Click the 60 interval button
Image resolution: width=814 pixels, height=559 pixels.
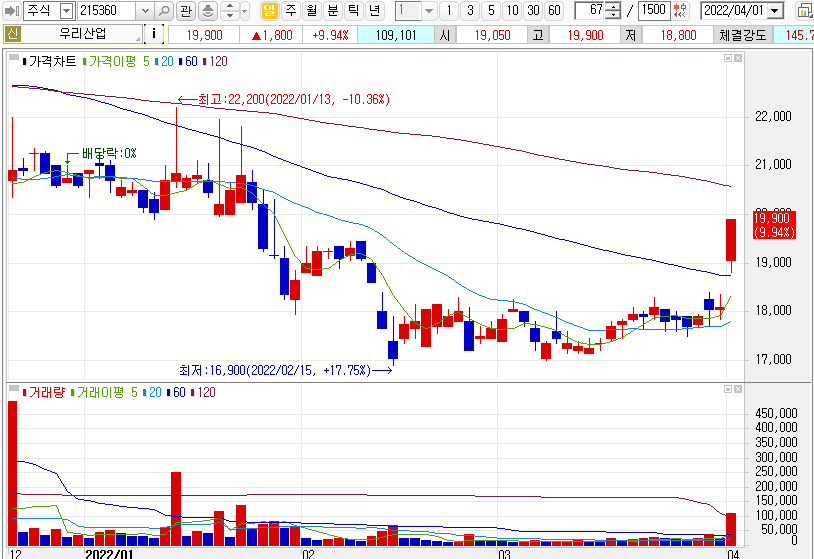554,10
